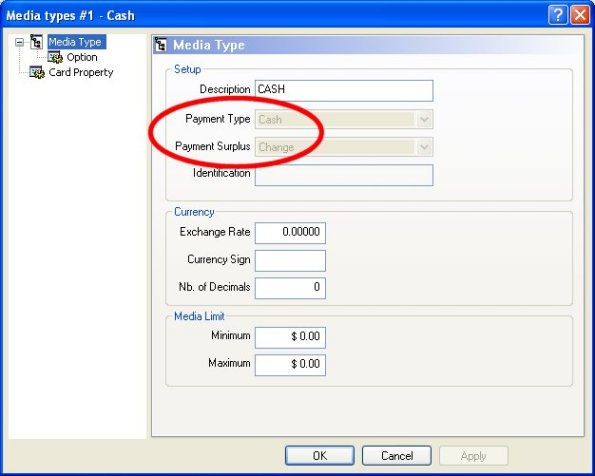Click the Media Type panel header icon
Screen dimensions: 595x476
[161, 45]
